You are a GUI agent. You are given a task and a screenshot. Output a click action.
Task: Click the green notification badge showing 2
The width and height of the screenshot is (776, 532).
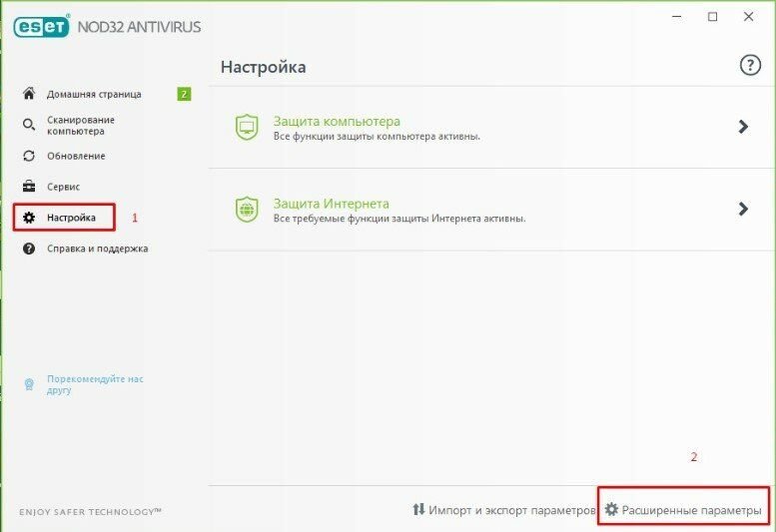click(x=184, y=94)
